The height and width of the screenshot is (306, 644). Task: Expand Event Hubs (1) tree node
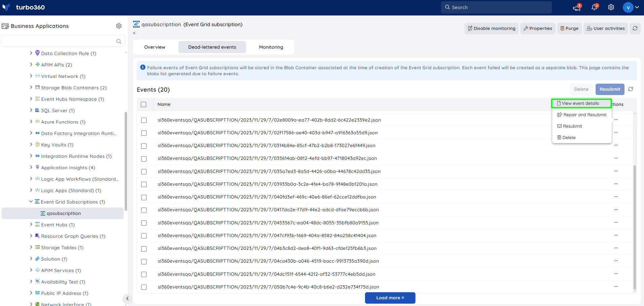31,224
